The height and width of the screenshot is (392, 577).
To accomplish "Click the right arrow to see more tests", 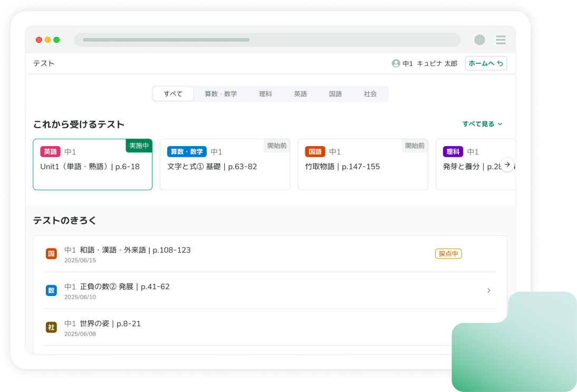I will click(x=507, y=165).
